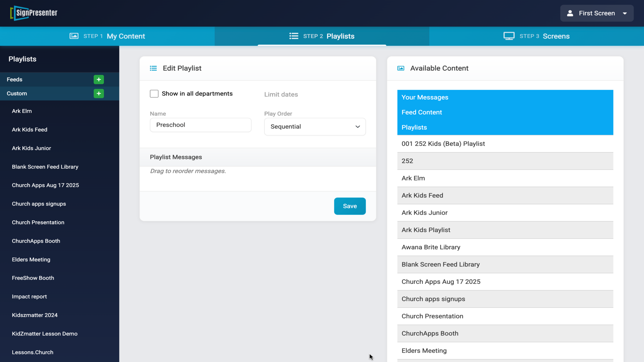Screen dimensions: 644x362
Task: Expand Your Messages content section
Action: click(425, 98)
